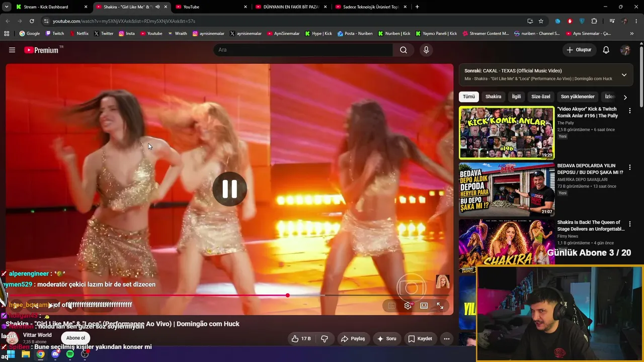Switch to the plain YouTube browser tab

(x=211, y=7)
